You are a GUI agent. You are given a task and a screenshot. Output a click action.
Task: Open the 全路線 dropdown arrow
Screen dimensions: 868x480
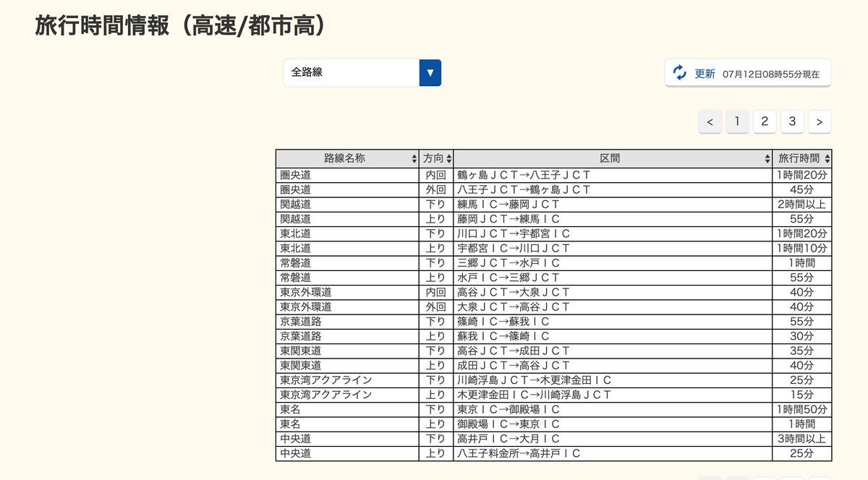pyautogui.click(x=430, y=73)
